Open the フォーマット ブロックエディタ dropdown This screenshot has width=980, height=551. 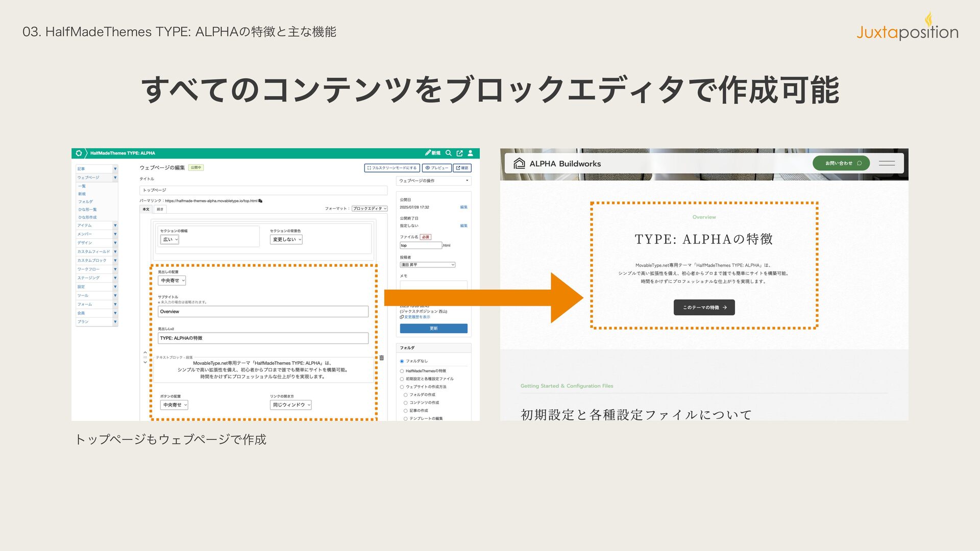pos(370,209)
